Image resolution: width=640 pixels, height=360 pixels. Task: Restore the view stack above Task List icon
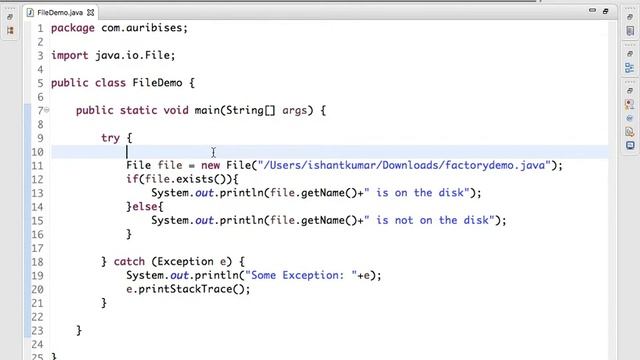point(630,17)
